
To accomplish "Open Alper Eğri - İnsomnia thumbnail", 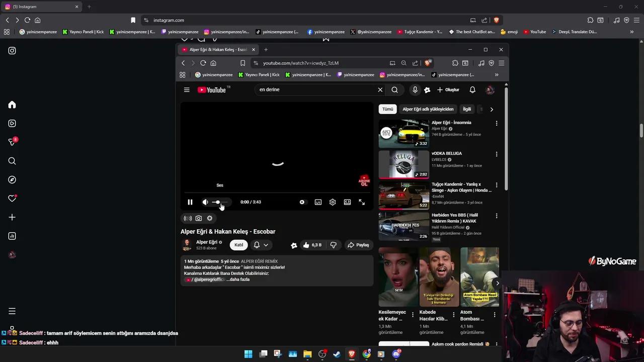I will 404,133.
